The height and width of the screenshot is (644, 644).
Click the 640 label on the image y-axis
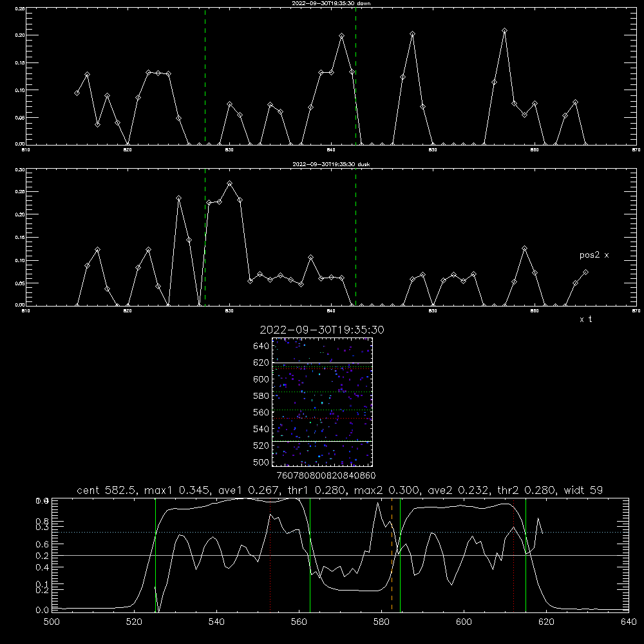(261, 346)
